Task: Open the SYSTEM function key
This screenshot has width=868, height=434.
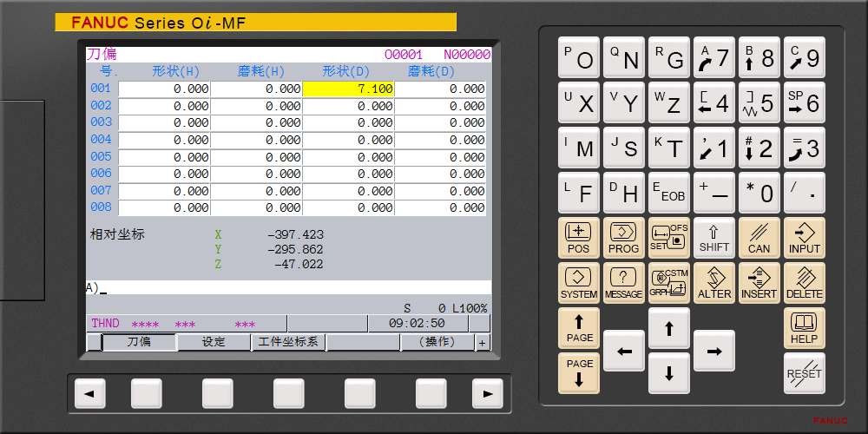Action: pos(578,283)
